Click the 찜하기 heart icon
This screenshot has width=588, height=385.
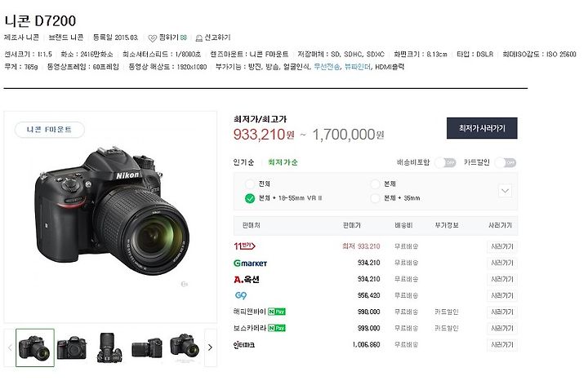tap(152, 38)
